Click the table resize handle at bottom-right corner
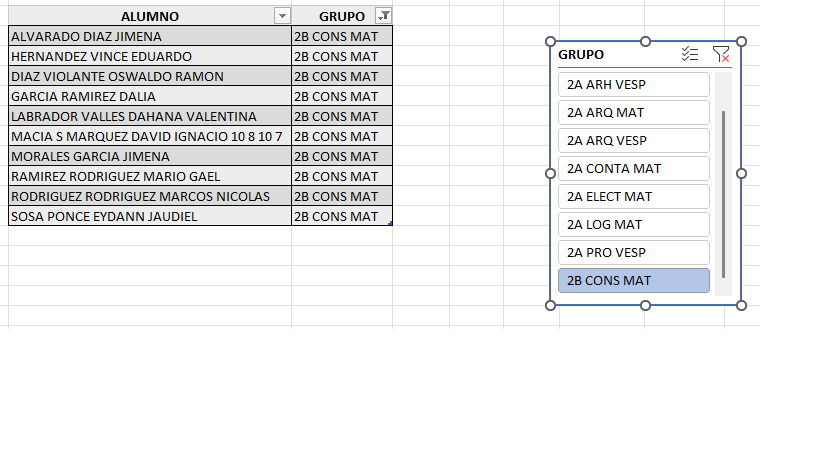This screenshot has width=819, height=460. point(390,224)
